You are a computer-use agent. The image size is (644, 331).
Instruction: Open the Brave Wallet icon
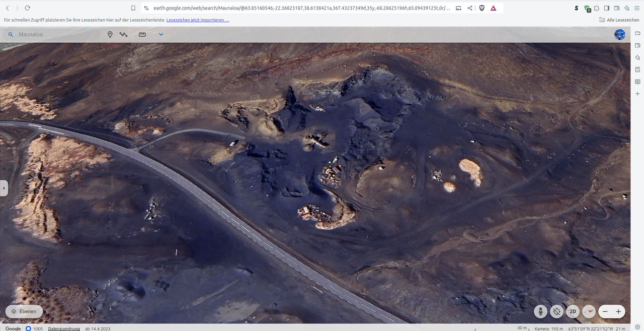tap(617, 8)
